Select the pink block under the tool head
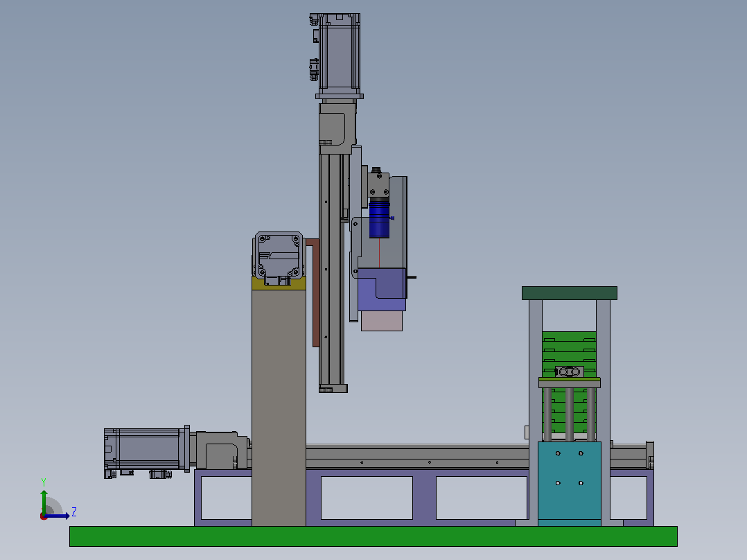 382,321
